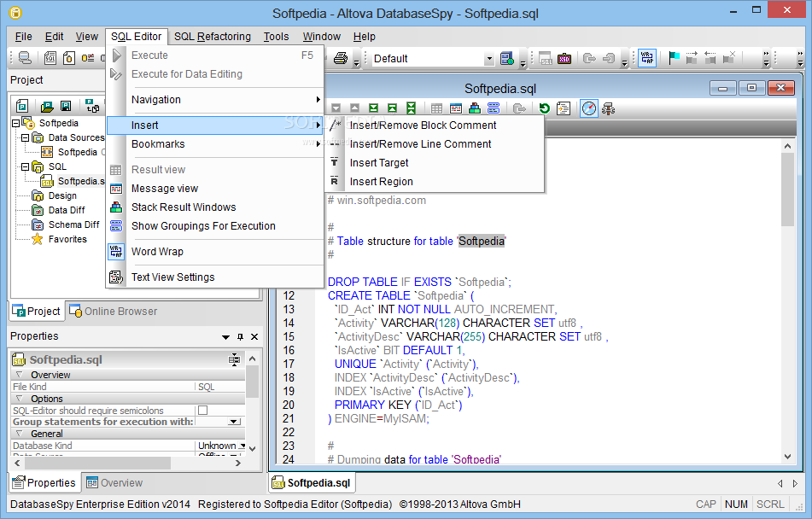This screenshot has width=812, height=519.
Task: Collapse the General section in Properties
Action: (19, 434)
